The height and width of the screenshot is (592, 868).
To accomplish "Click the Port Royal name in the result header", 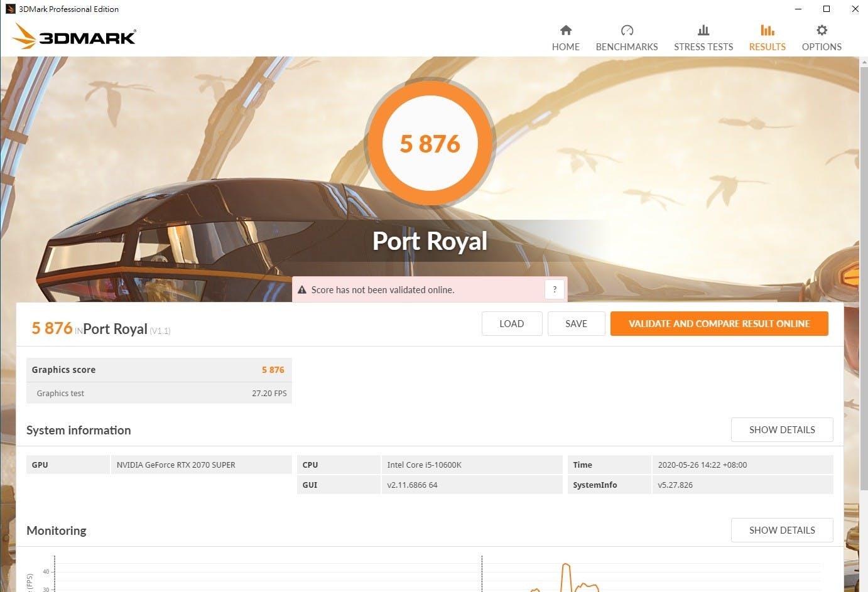I will click(115, 329).
